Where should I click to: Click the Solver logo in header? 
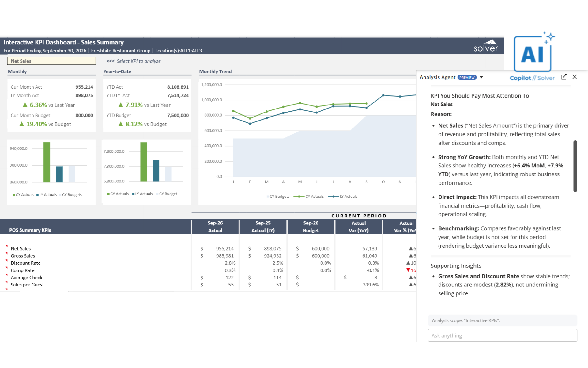point(486,46)
